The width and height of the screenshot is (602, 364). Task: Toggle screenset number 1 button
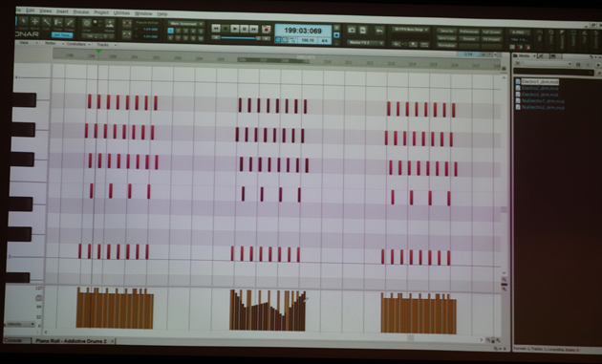pyautogui.click(x=171, y=31)
